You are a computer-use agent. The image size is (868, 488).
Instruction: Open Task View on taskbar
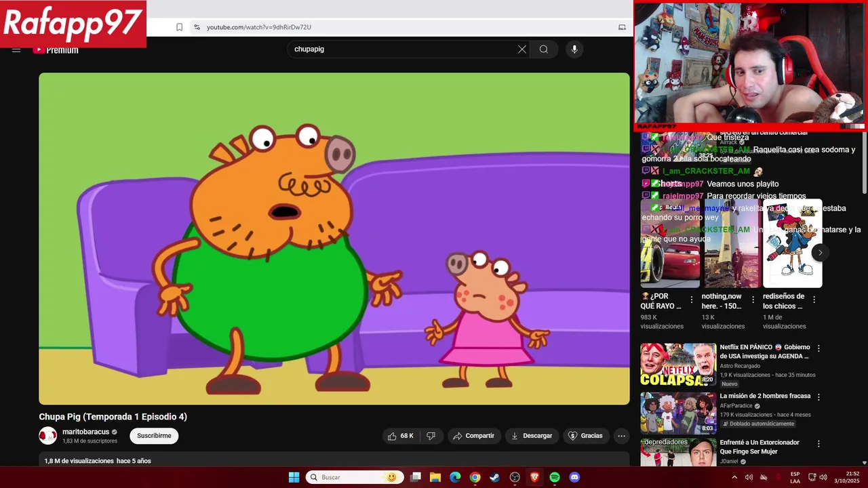click(416, 477)
